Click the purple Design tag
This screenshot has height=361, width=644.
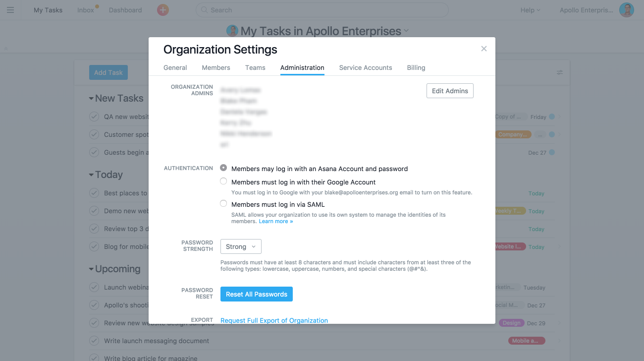point(511,323)
